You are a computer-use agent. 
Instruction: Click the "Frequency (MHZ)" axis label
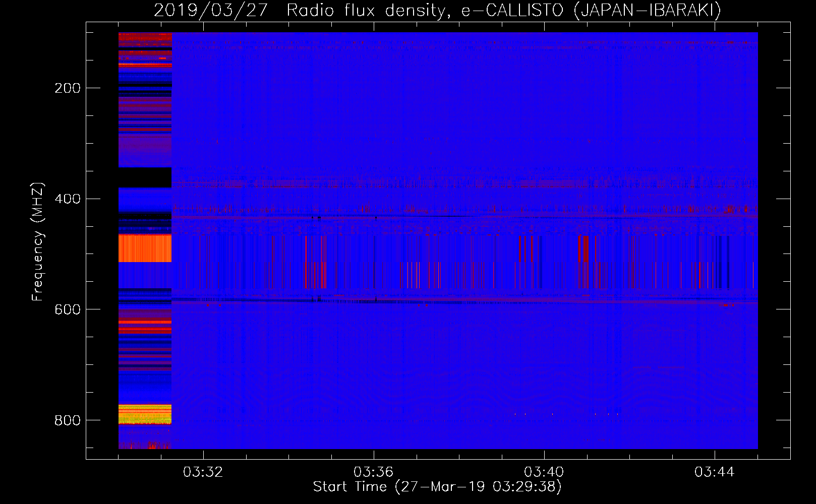(x=37, y=242)
